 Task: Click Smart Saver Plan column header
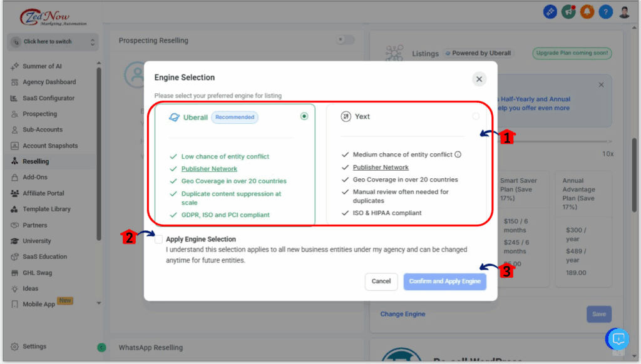(x=518, y=189)
